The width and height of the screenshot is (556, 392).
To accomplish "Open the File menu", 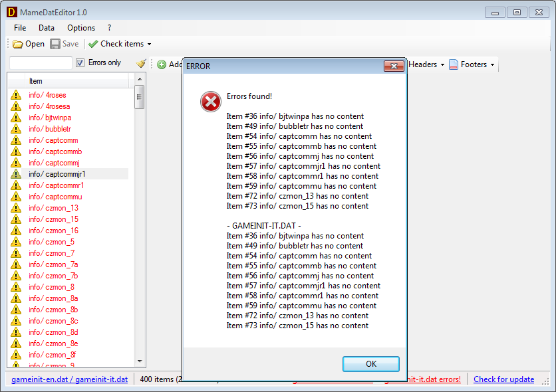I will coord(20,28).
